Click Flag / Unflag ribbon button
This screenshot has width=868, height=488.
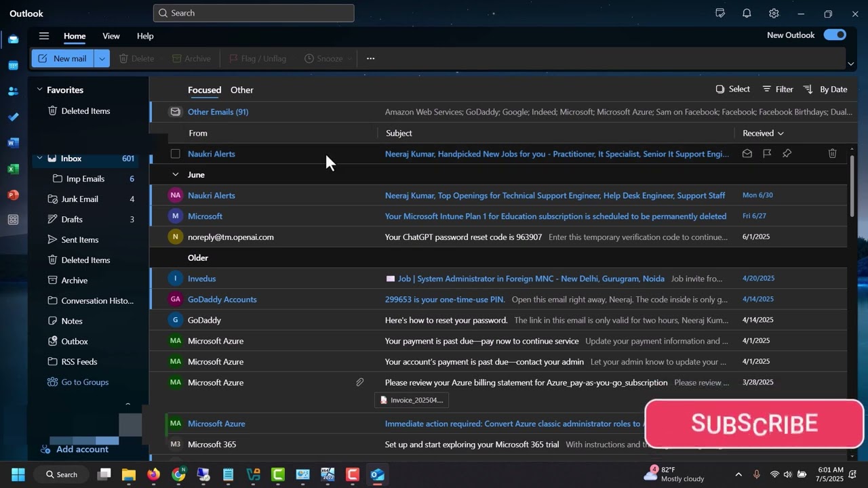pyautogui.click(x=258, y=58)
